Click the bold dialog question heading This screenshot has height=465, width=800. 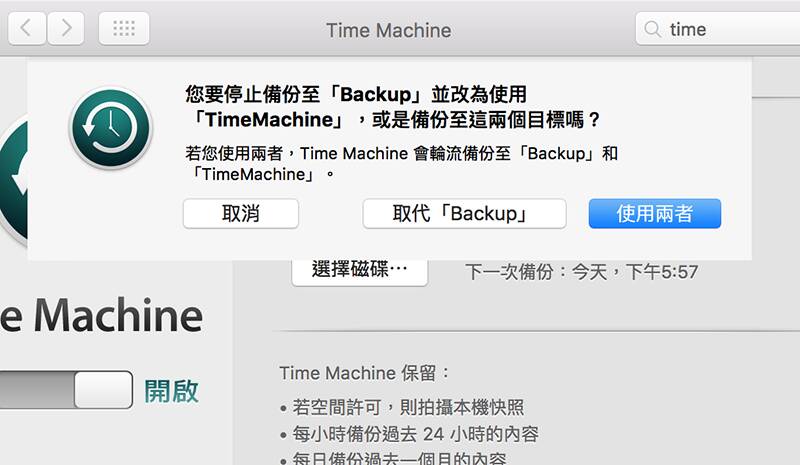coord(393,107)
